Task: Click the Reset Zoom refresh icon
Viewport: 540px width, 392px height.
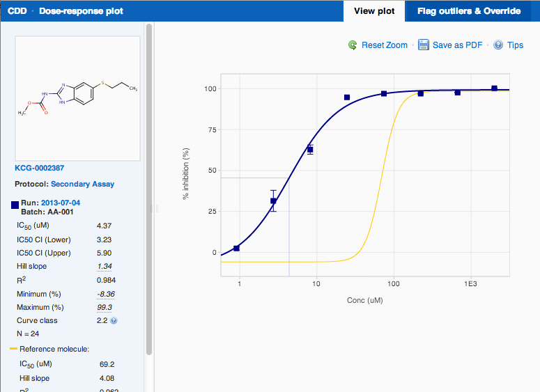Action: [353, 45]
